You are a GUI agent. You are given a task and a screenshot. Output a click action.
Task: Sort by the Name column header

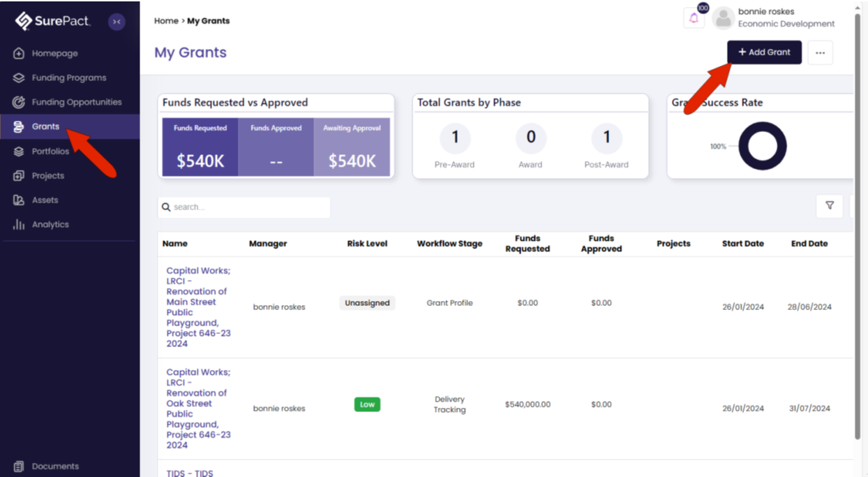coord(175,244)
